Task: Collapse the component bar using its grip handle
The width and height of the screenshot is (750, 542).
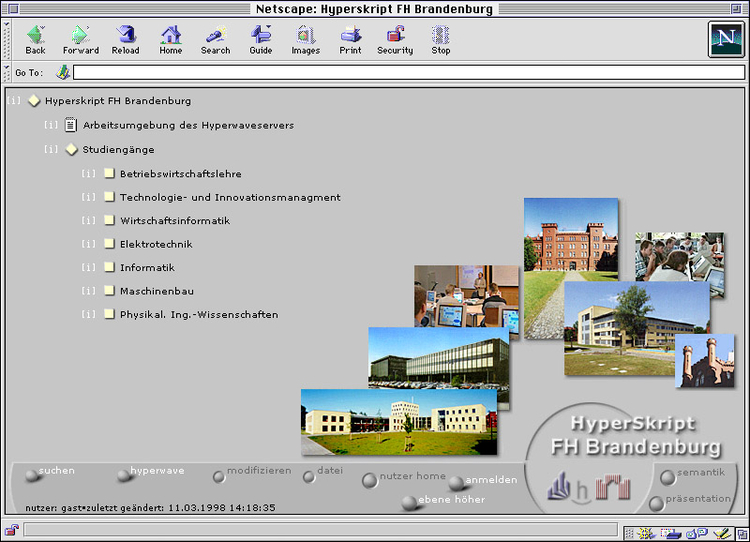Action: coord(629,532)
